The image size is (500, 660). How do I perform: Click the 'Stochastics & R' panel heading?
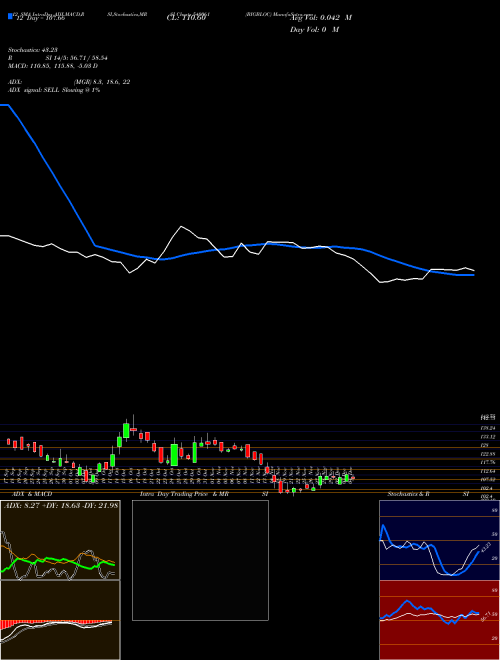coord(409,494)
